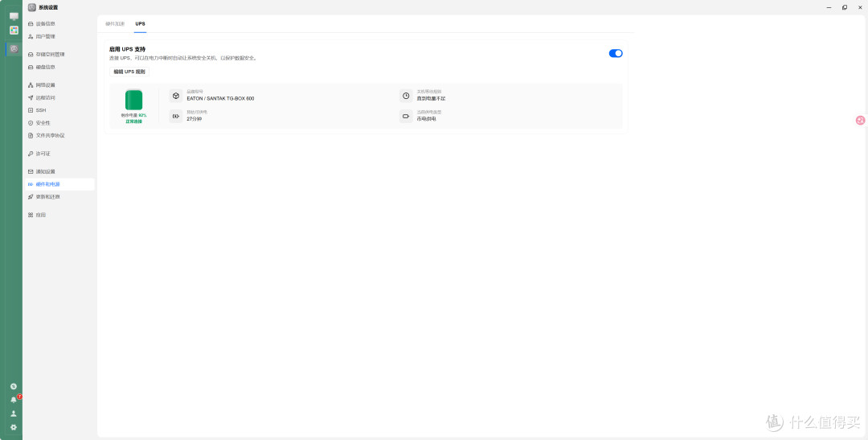Switch to the UPS tab
The height and width of the screenshot is (440, 868).
pos(140,24)
